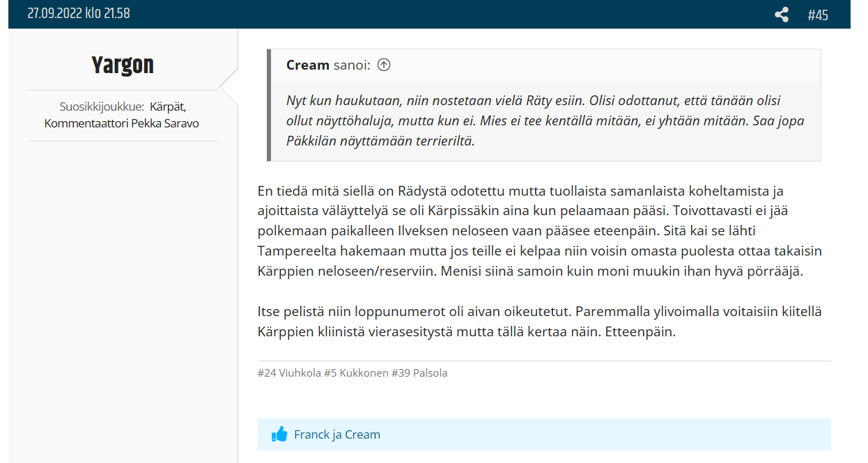Click the up-arrow icon next to Cream sanoi
The height and width of the screenshot is (463, 868).
(x=384, y=65)
